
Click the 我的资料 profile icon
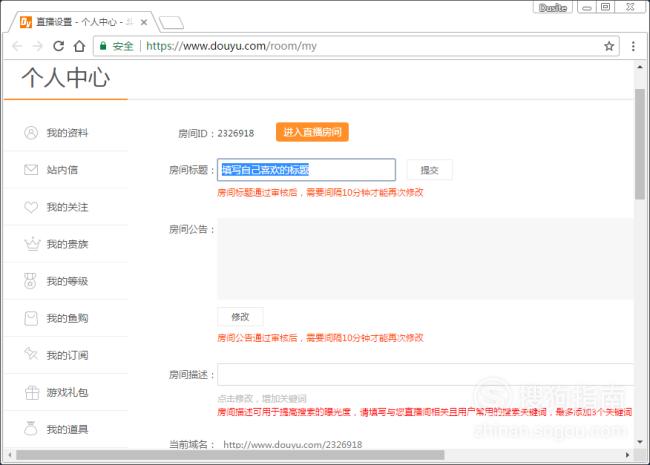pos(31,133)
